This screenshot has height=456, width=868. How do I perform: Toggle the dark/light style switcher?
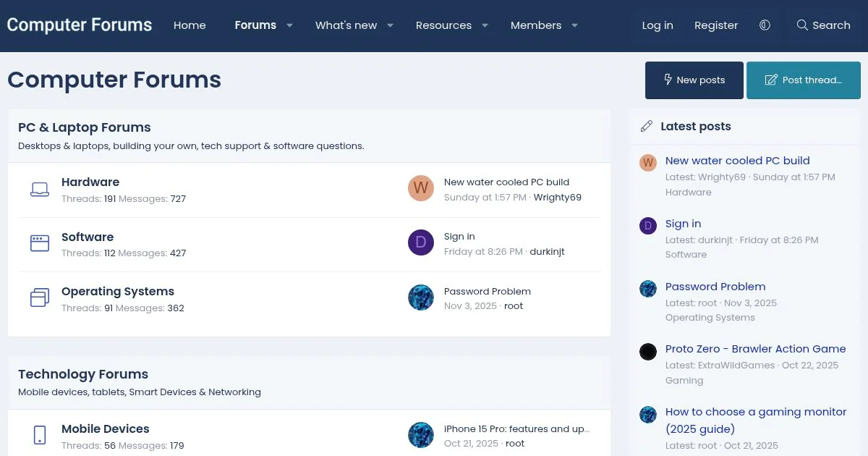click(x=765, y=25)
